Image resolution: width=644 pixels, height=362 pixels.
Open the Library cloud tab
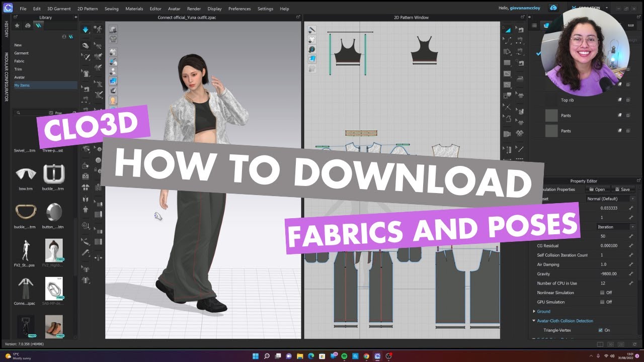[28, 25]
